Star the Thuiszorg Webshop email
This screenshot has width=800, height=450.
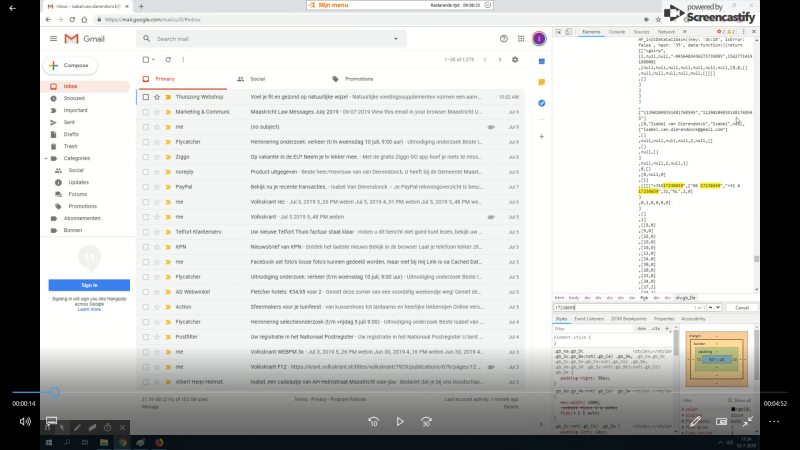pos(156,97)
